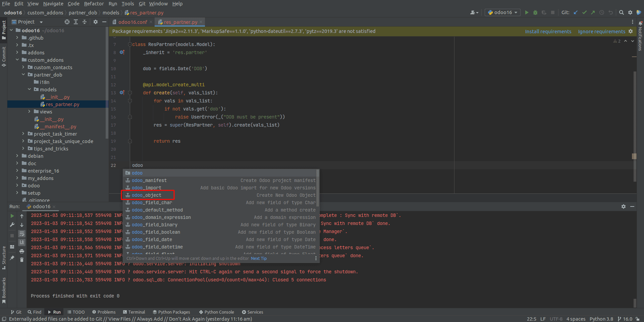The width and height of the screenshot is (644, 322).
Task: Expand the addons folder
Action: [x=17, y=52]
